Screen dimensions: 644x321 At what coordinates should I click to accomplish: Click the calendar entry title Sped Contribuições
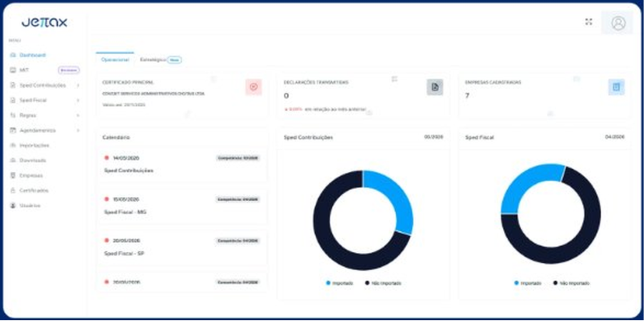129,170
